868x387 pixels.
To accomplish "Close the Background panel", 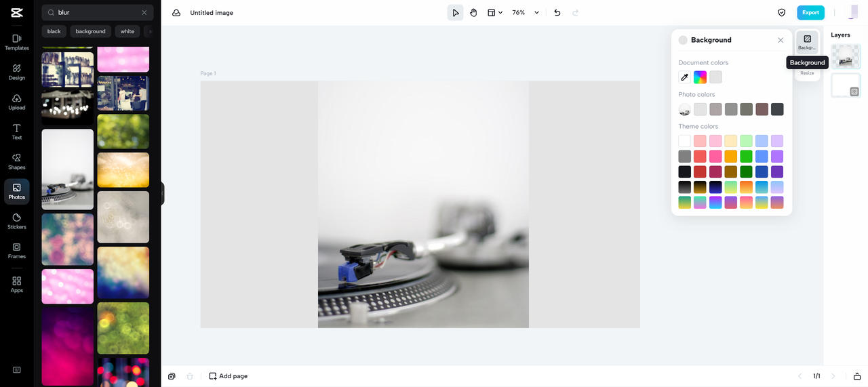I will coord(781,40).
